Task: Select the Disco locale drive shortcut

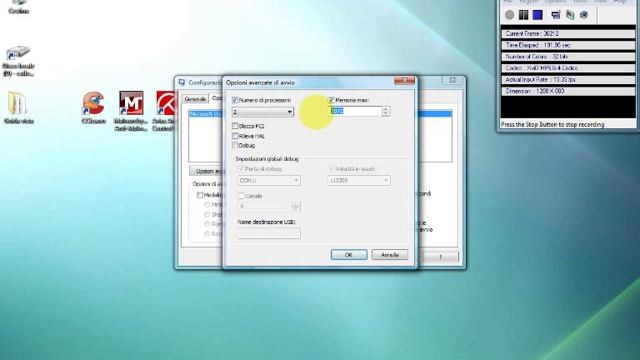Action: (18, 61)
